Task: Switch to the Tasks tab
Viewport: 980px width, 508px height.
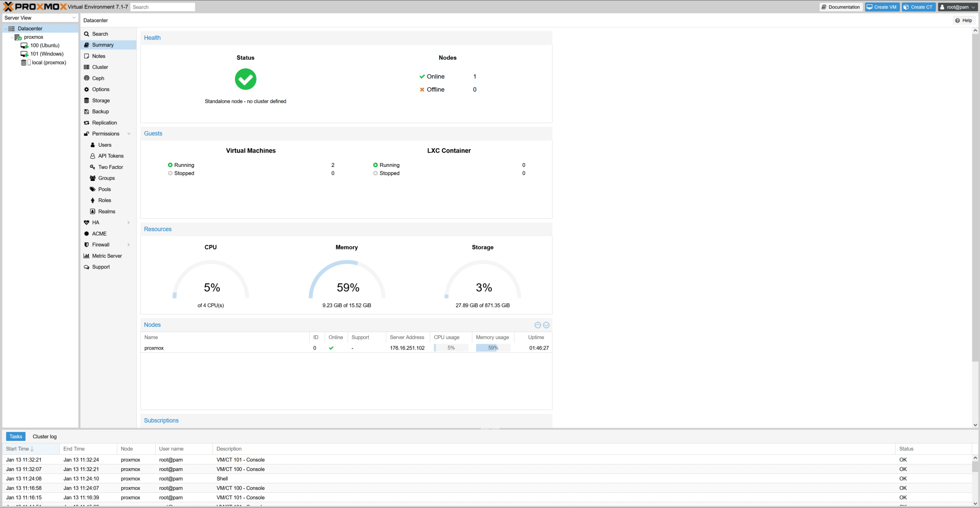Action: tap(15, 436)
